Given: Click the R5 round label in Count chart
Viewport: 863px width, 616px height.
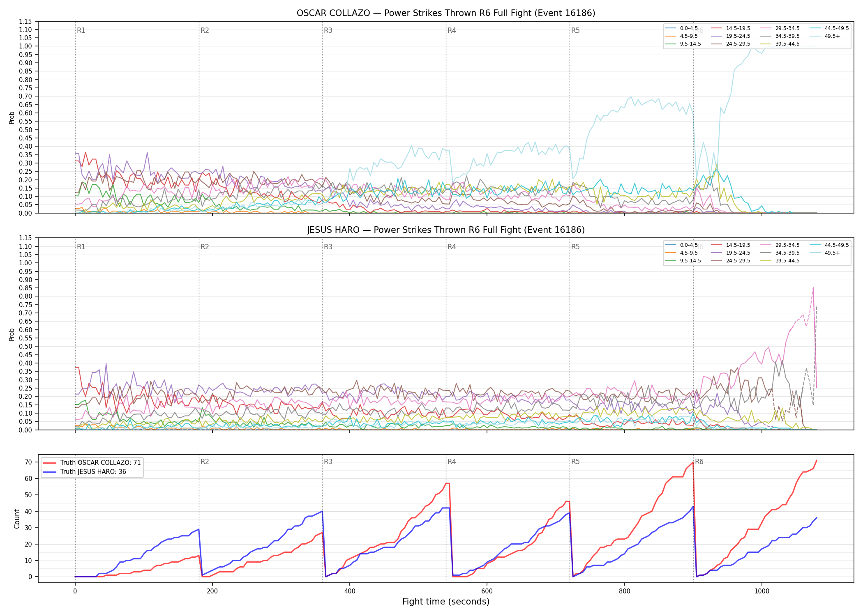Looking at the screenshot, I should [575, 462].
